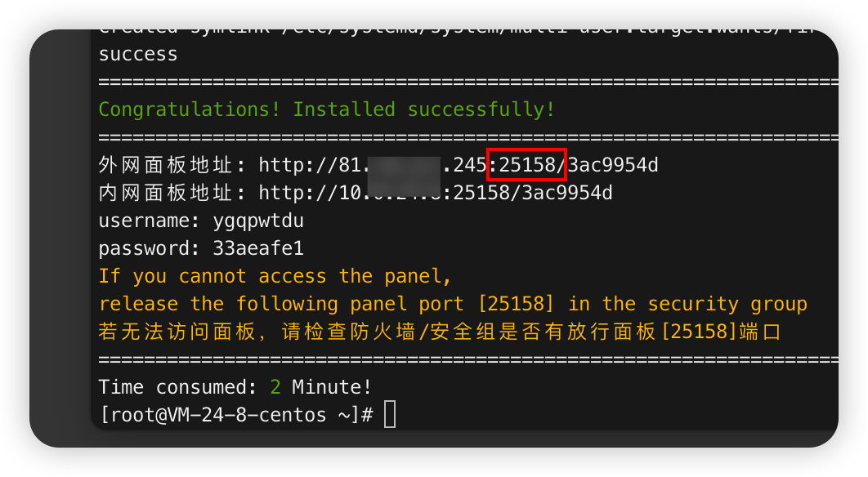868x477 pixels.
Task: Click the internal panel URL starting http://10
Action: click(x=436, y=193)
